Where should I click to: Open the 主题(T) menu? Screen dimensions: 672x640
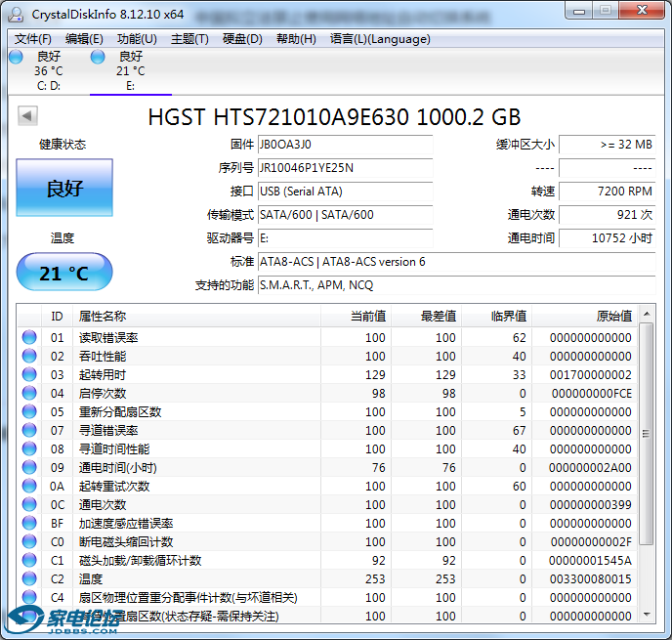click(189, 39)
